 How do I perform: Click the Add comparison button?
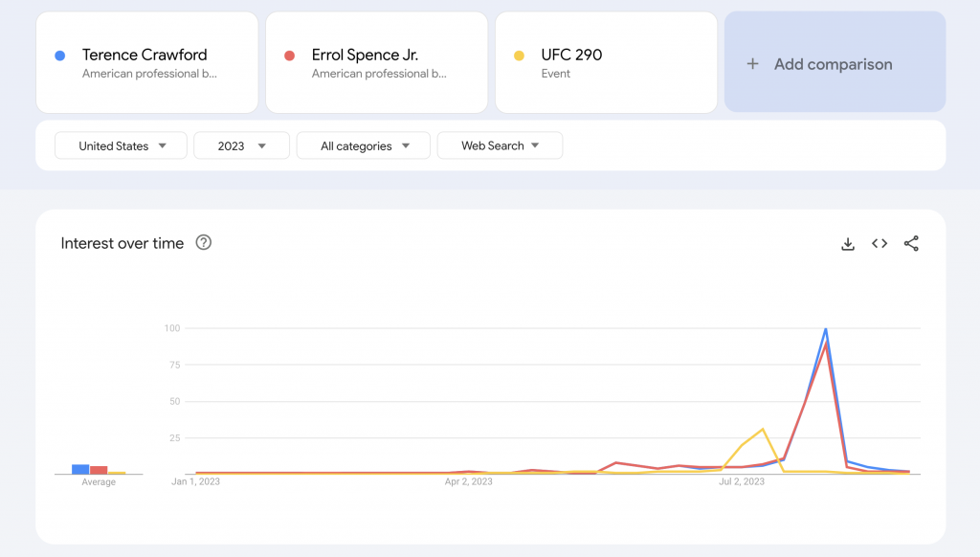click(x=834, y=64)
